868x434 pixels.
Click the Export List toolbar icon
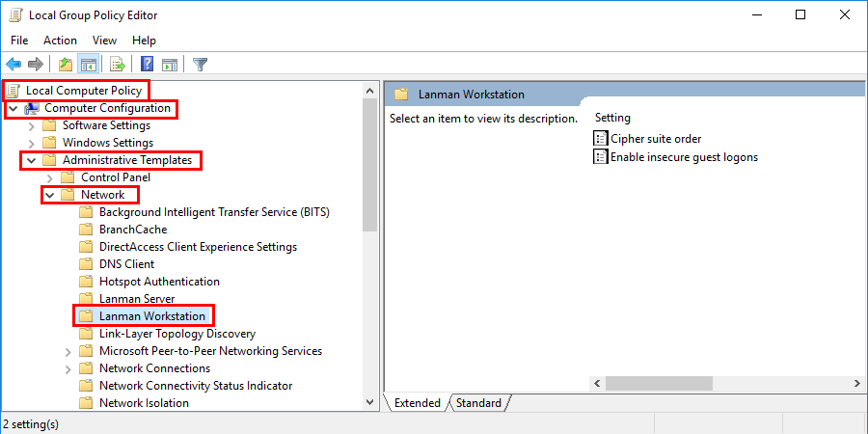pos(118,65)
